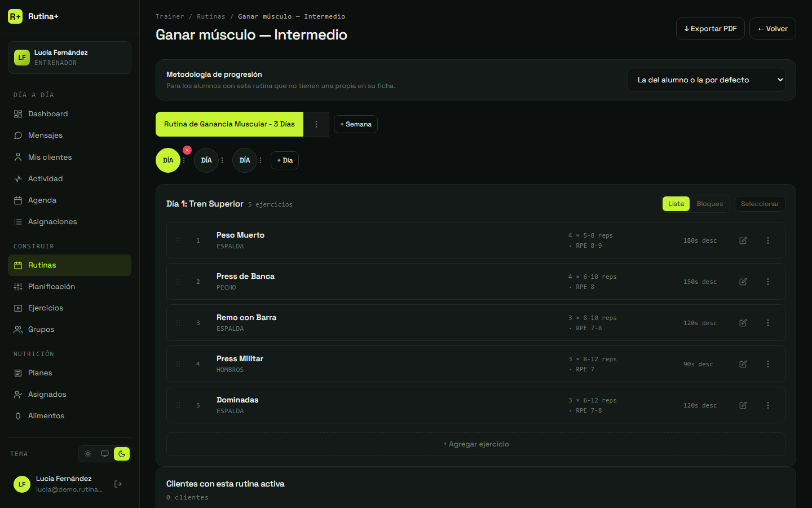Open the Actividad section

pyautogui.click(x=69, y=179)
